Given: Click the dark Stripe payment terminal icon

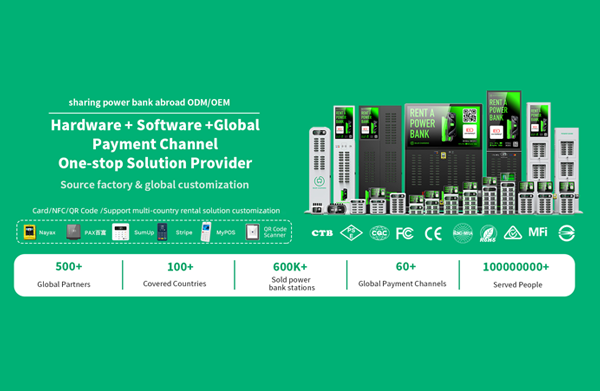Looking at the screenshot, I should coord(162,232).
